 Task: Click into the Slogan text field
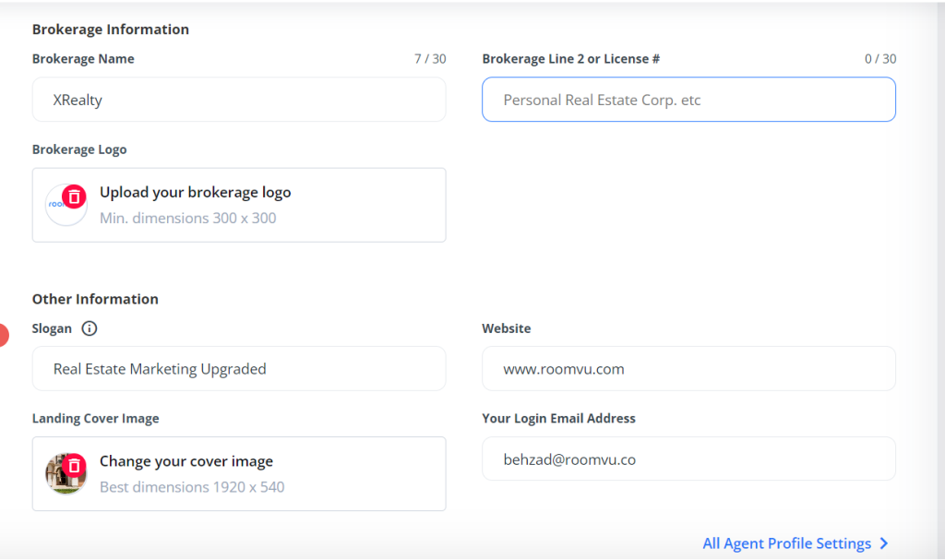point(238,369)
